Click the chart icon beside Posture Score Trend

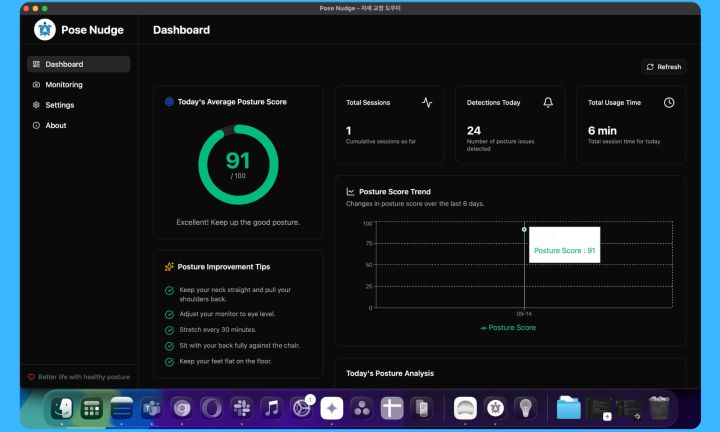pyautogui.click(x=350, y=191)
